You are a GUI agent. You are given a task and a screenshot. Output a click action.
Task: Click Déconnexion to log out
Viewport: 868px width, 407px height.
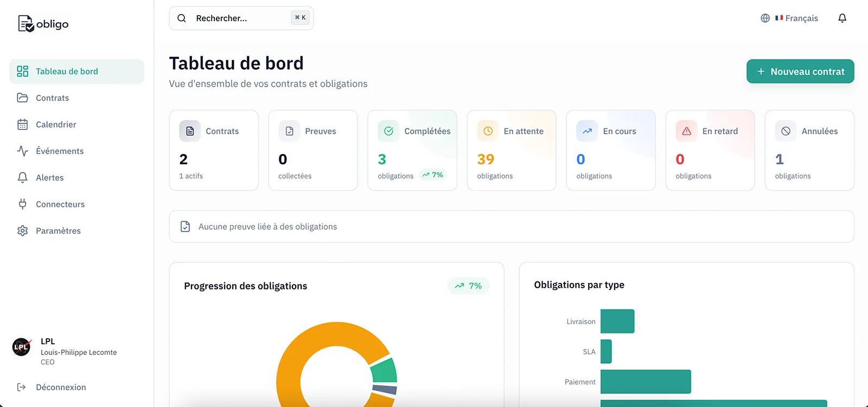[x=60, y=387]
